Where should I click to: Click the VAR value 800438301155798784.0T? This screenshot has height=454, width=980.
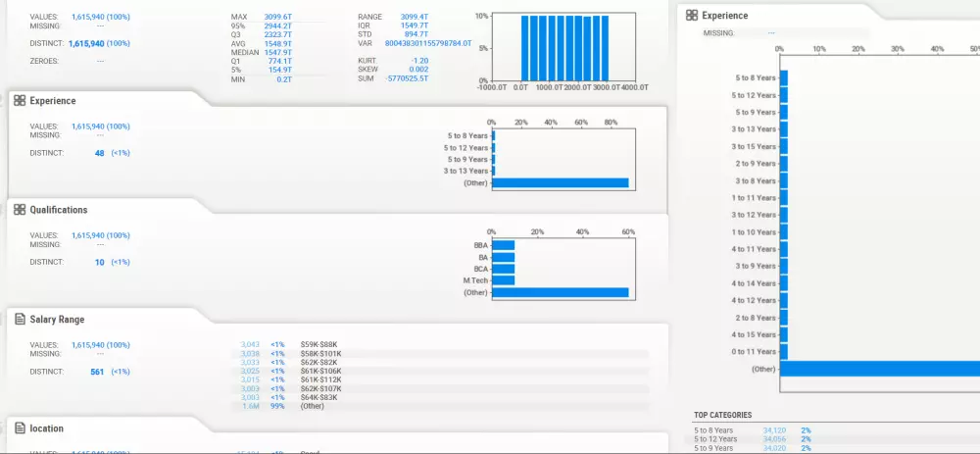tap(428, 44)
